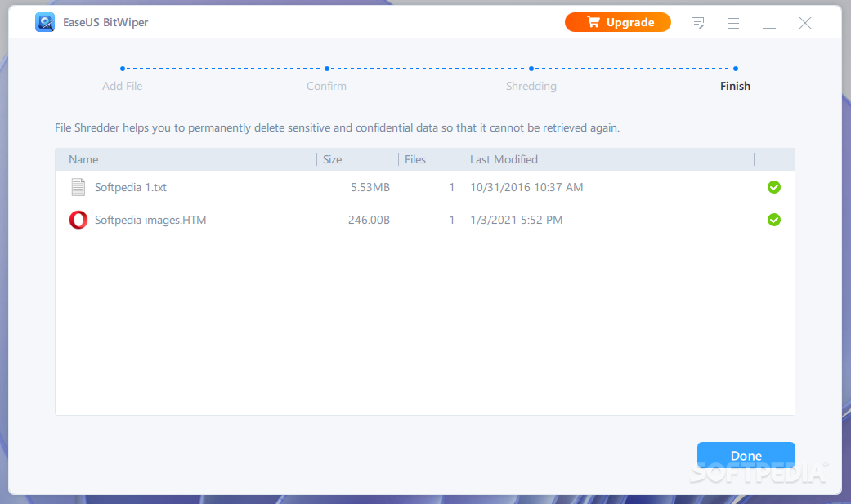Image resolution: width=851 pixels, height=504 pixels.
Task: Click the text file icon for Softpedia 1.txt
Action: pos(78,187)
